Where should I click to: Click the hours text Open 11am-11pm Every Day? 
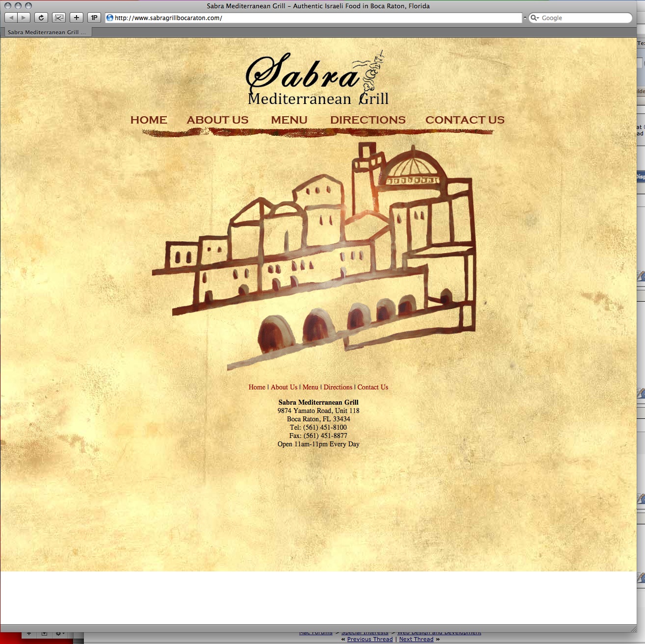click(318, 444)
